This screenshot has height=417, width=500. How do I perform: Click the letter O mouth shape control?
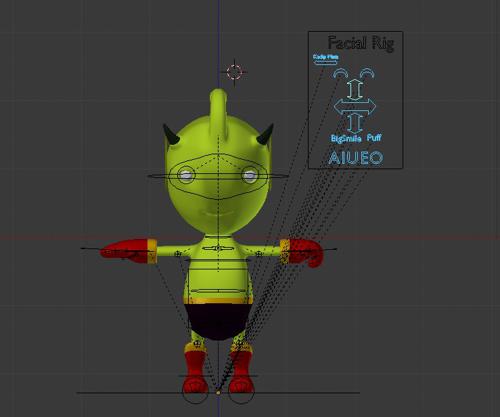(377, 158)
